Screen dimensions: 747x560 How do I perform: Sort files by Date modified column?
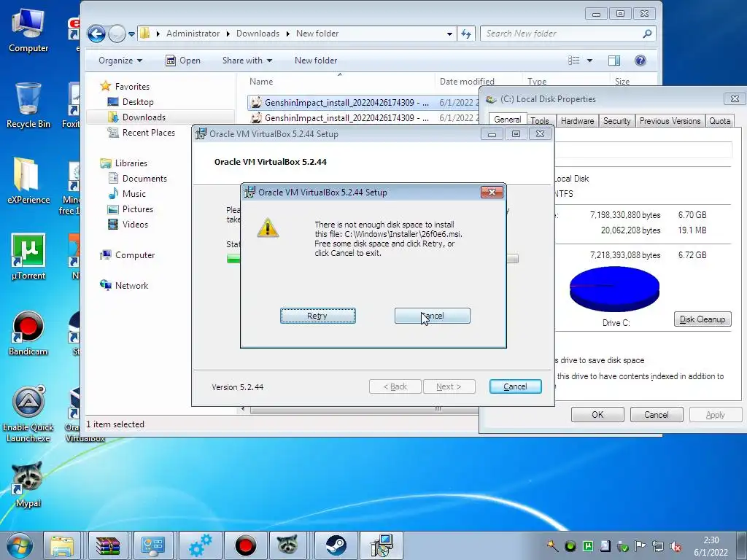467,82
